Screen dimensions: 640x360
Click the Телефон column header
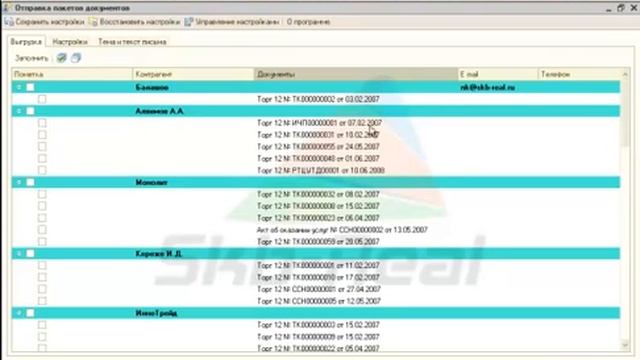(x=579, y=74)
